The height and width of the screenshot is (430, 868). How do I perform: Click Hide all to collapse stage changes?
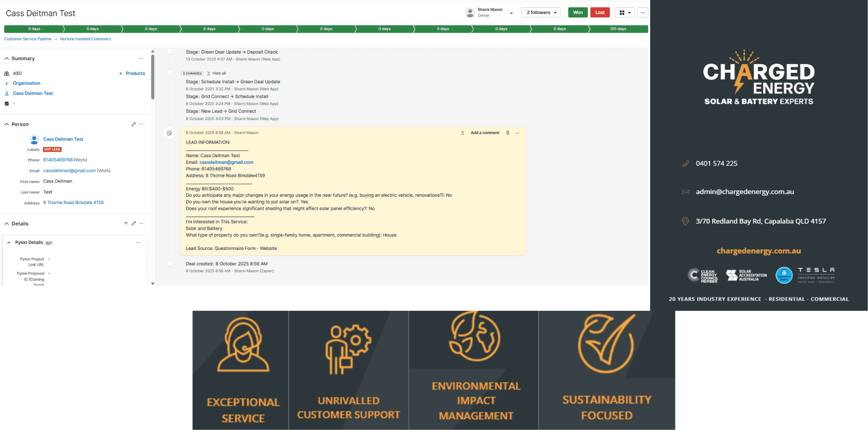pos(216,73)
